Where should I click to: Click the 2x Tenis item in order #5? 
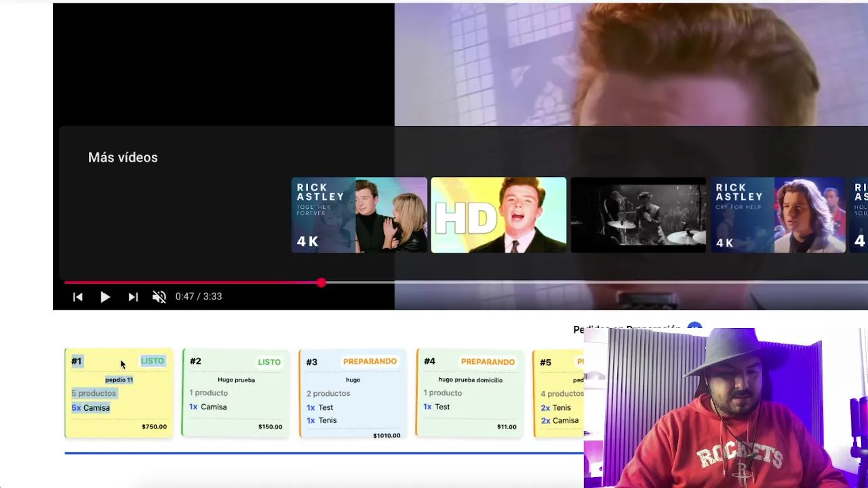point(555,407)
